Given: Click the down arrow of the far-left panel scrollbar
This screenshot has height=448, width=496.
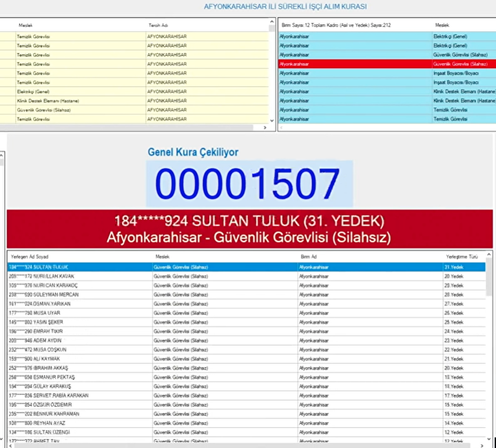Looking at the screenshot, I should pyautogui.click(x=1, y=438).
